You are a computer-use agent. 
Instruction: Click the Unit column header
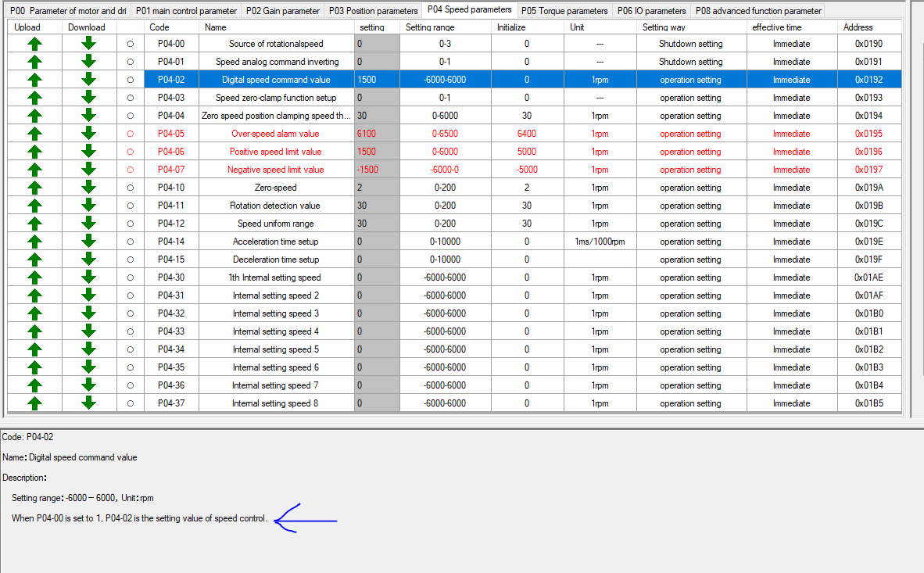pos(600,27)
